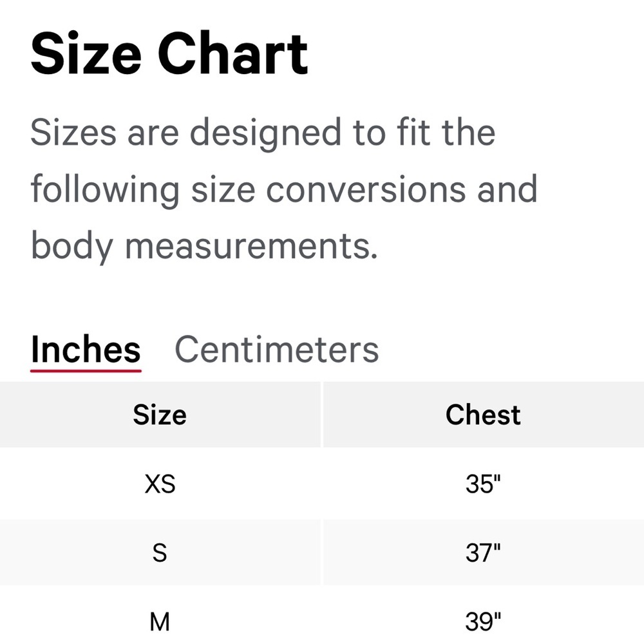Click the Chest column header
Viewport: 644px width, 644px height.
[x=483, y=415]
